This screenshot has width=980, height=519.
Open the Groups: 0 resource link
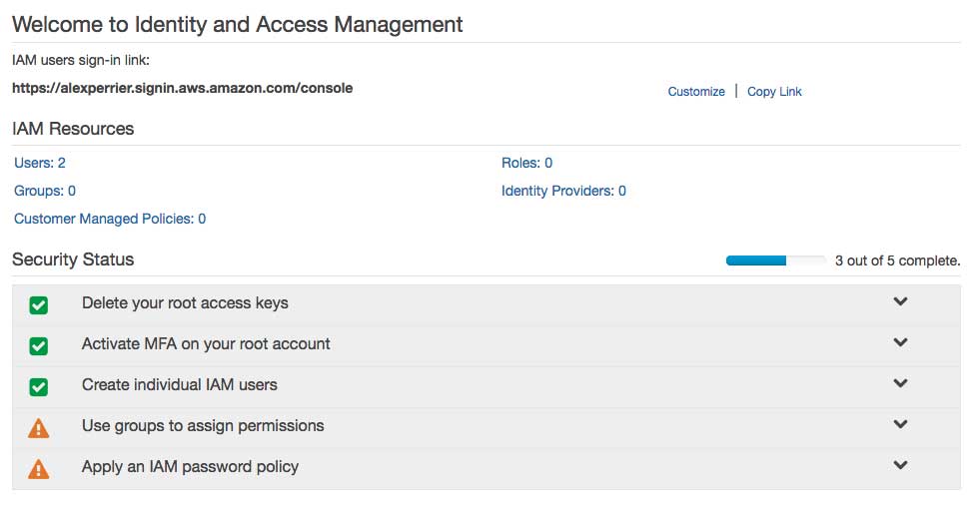tap(45, 191)
